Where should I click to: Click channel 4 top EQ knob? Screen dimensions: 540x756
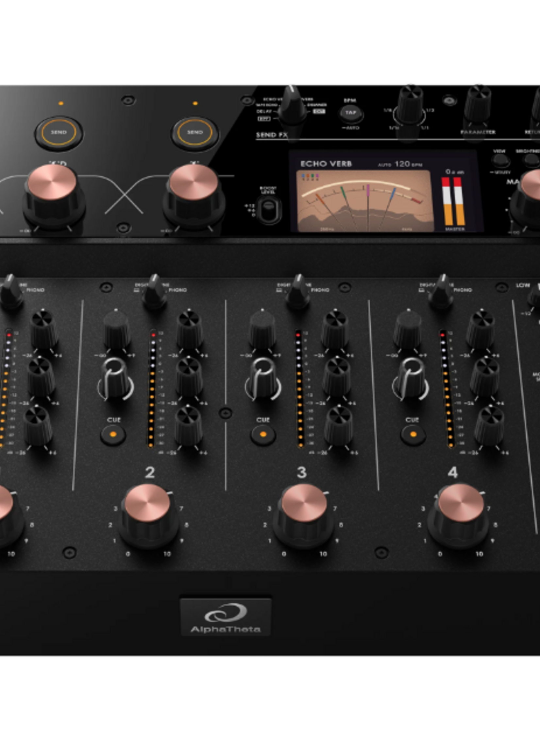pyautogui.click(x=481, y=329)
